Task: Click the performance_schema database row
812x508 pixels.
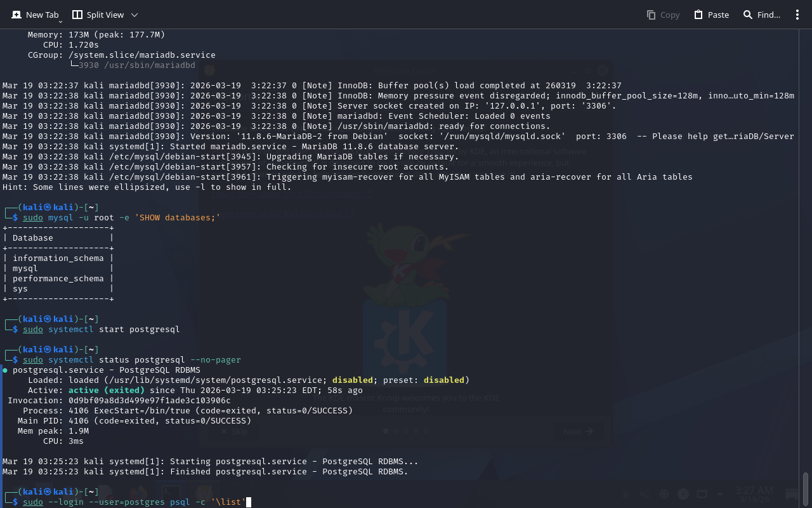Action: point(58,279)
